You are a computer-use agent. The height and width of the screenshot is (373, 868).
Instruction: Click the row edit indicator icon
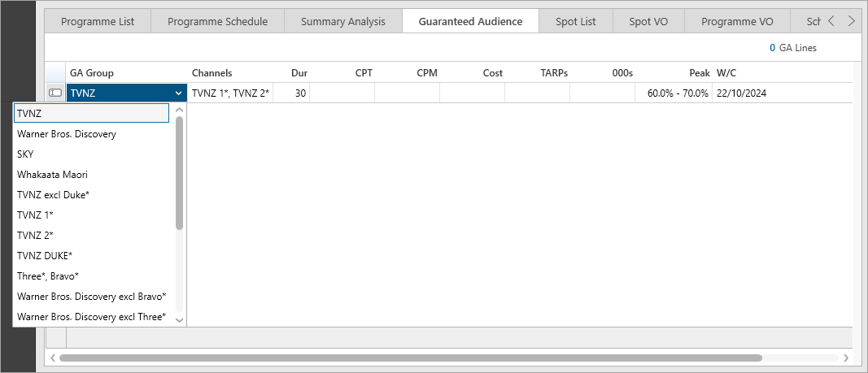coord(55,93)
